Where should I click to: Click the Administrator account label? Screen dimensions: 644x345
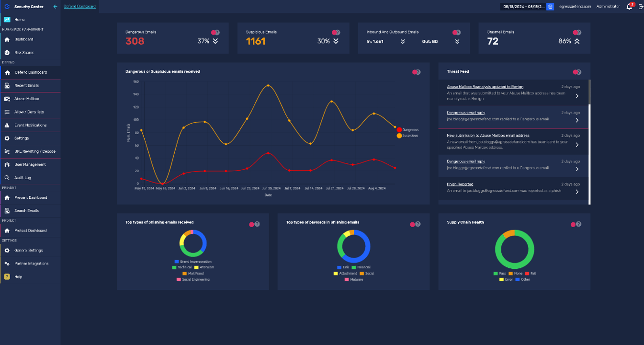pyautogui.click(x=608, y=7)
